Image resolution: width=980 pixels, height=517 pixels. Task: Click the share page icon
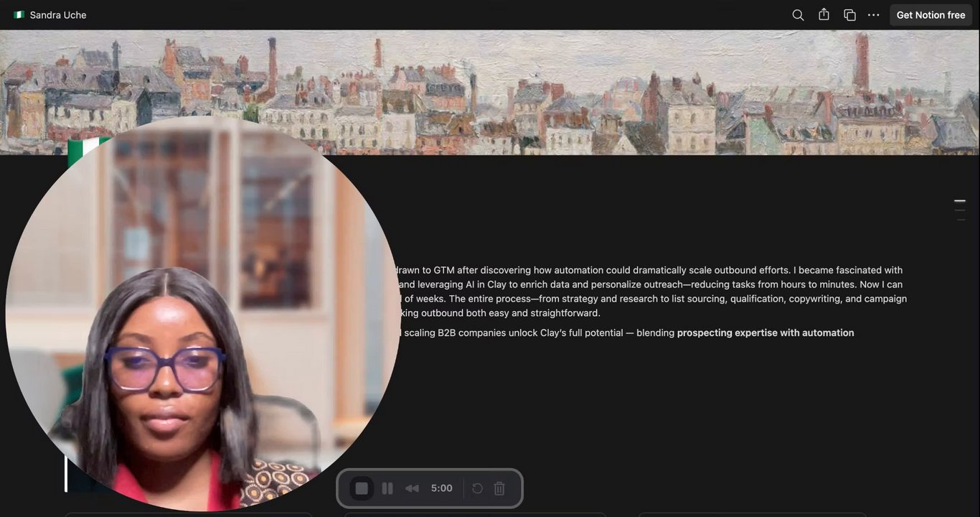pyautogui.click(x=824, y=14)
